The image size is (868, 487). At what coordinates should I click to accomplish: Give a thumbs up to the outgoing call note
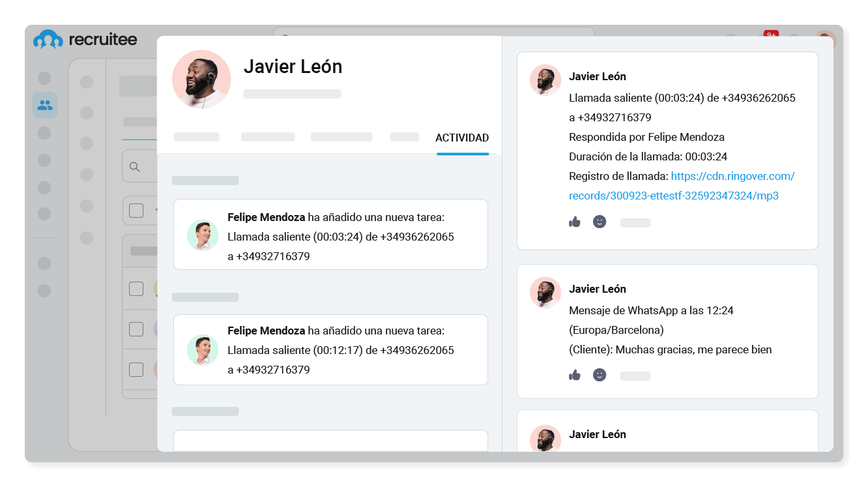pos(575,222)
